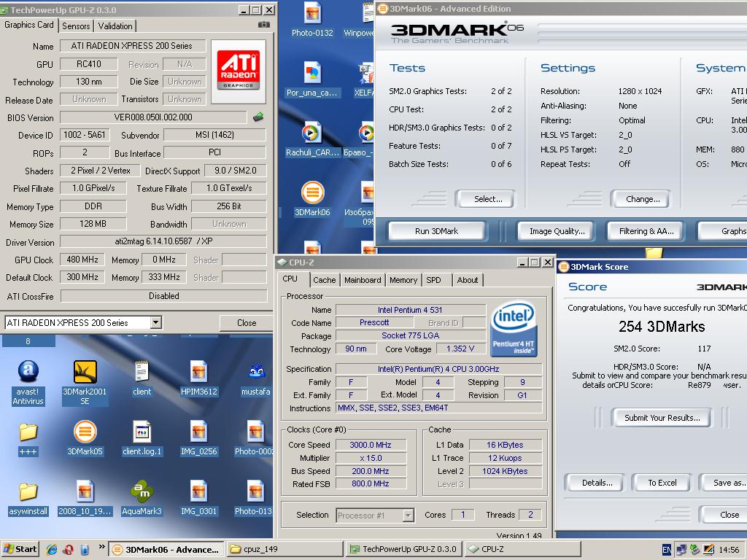Expand the quick launch overflow chevron

[101, 547]
